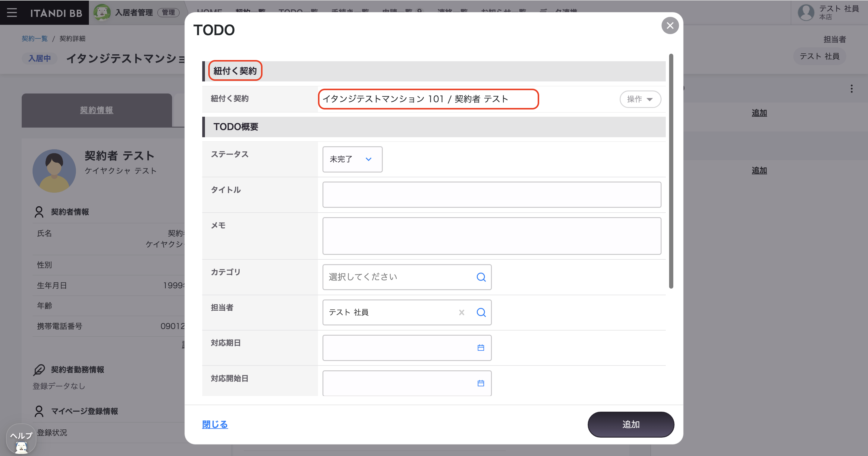The height and width of the screenshot is (456, 868).
Task: Open the カテゴリ select field
Action: point(407,277)
